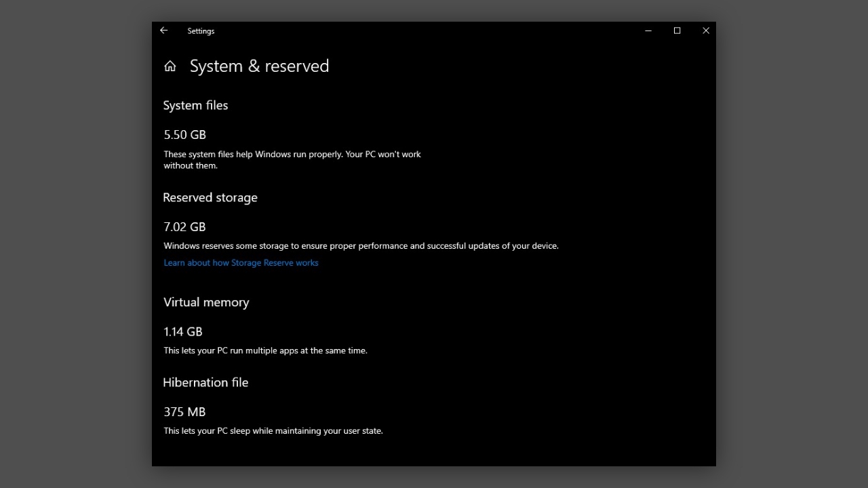
Task: Click the 'Settings' window title text
Action: [x=201, y=31]
